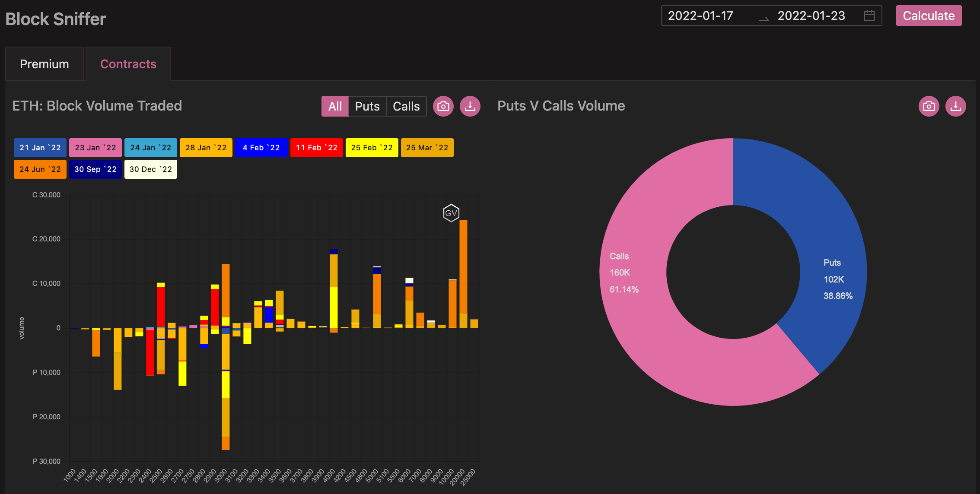
Task: Download Puts V Calls Volume data
Action: click(x=956, y=106)
